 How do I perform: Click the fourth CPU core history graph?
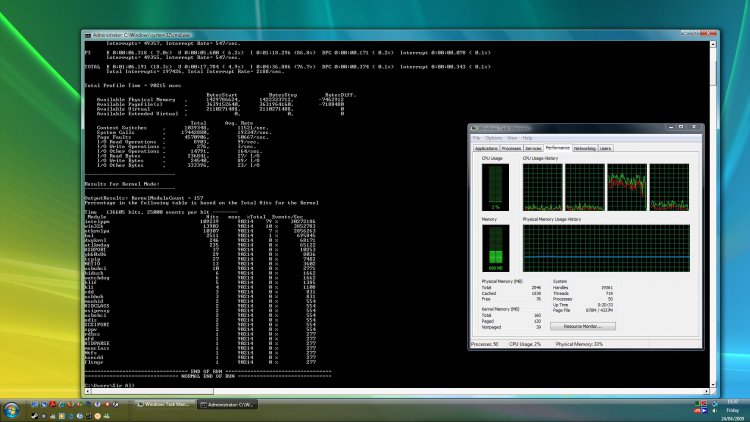(x=669, y=187)
